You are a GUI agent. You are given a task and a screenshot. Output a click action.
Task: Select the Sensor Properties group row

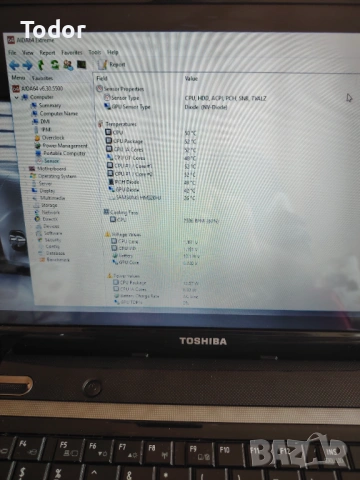pyautogui.click(x=120, y=89)
